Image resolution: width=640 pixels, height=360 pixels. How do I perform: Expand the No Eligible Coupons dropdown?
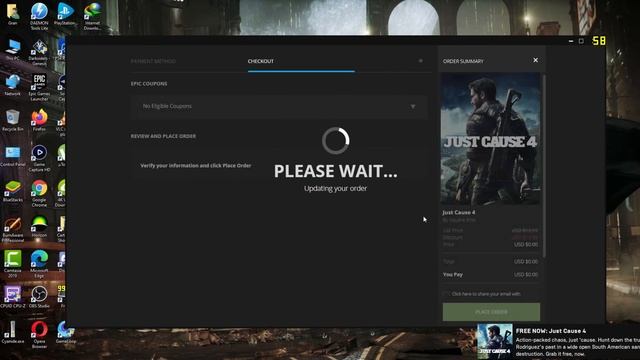click(280, 107)
